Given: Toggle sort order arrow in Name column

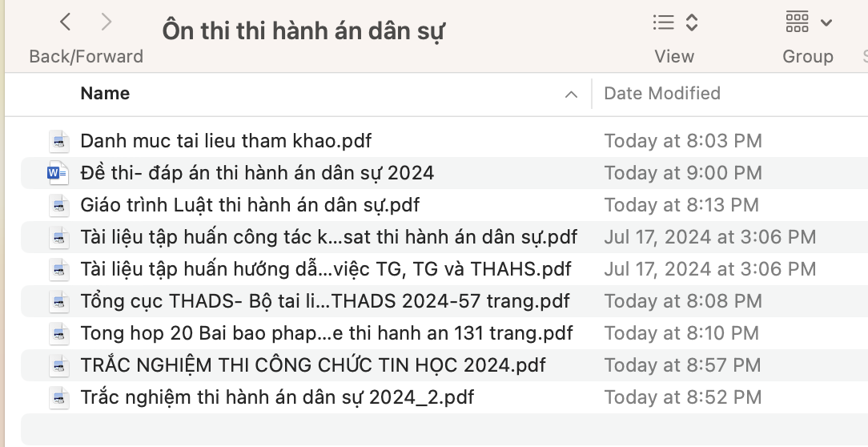Looking at the screenshot, I should pos(571,95).
